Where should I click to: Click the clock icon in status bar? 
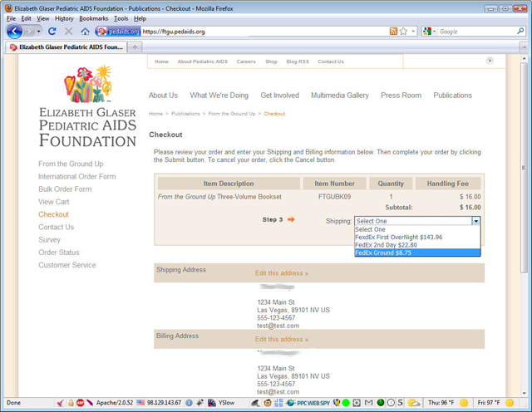pos(391,403)
